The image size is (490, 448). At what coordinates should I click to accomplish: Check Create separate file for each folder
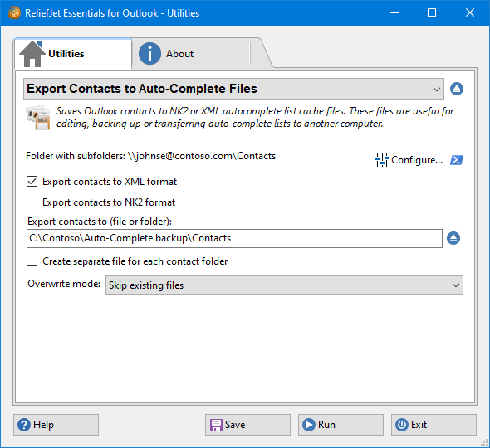tap(32, 261)
